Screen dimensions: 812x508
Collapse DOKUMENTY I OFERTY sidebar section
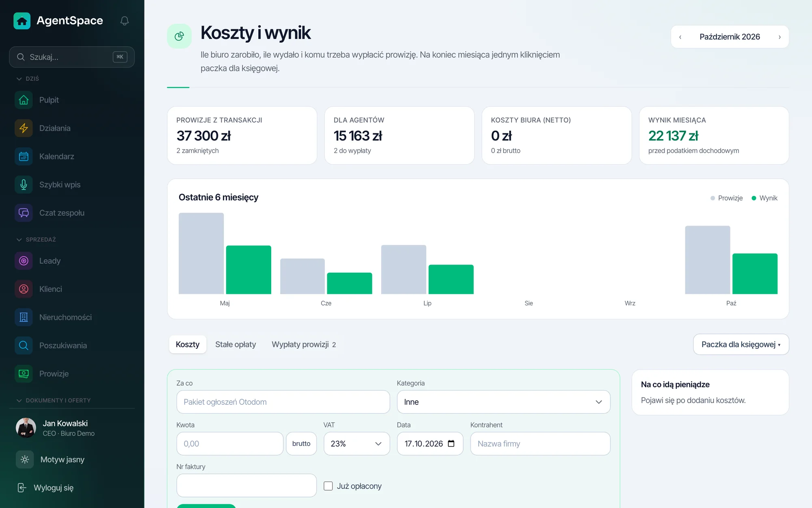(53, 400)
